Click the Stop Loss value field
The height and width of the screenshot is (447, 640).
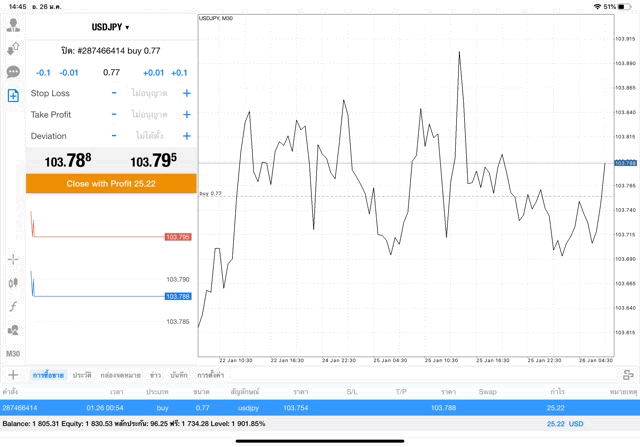149,93
